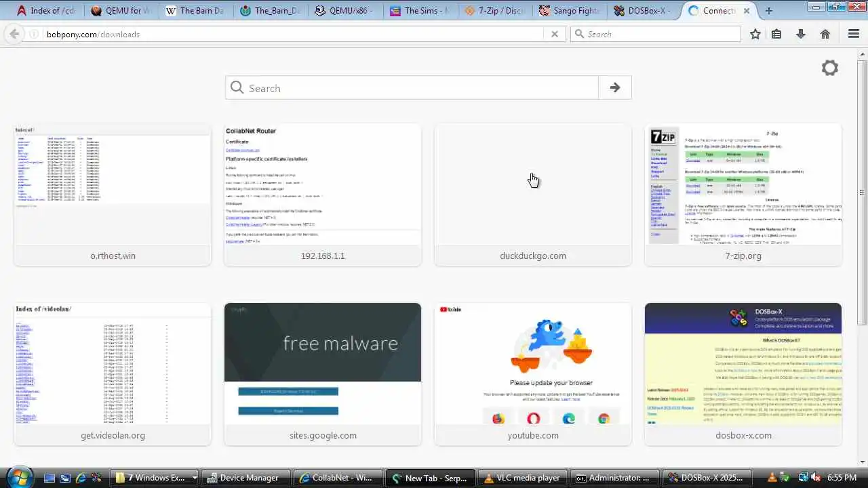
Task: Open the new tab plus button
Action: 768,11
